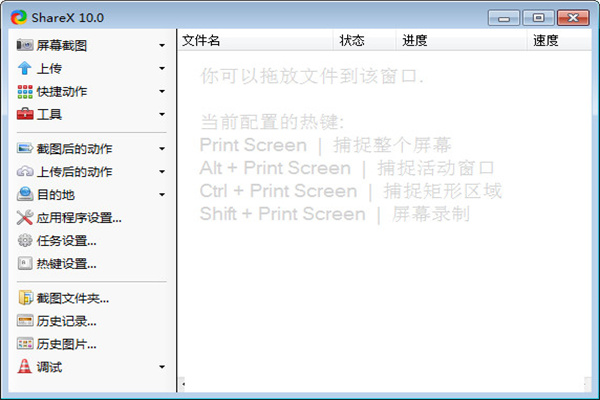Expand the 截图后的动作 dropdown arrow
The height and width of the screenshot is (400, 600).
point(162,149)
